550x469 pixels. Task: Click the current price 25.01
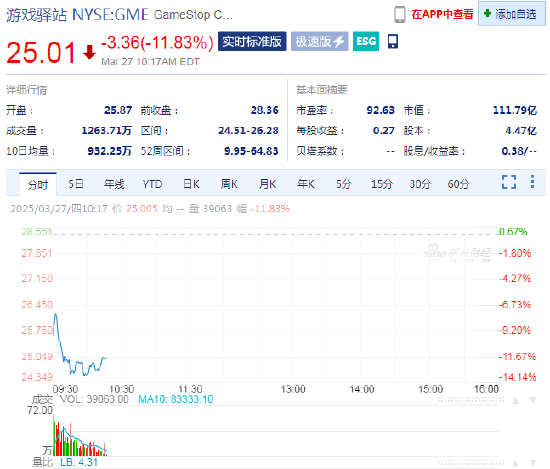[x=41, y=53]
